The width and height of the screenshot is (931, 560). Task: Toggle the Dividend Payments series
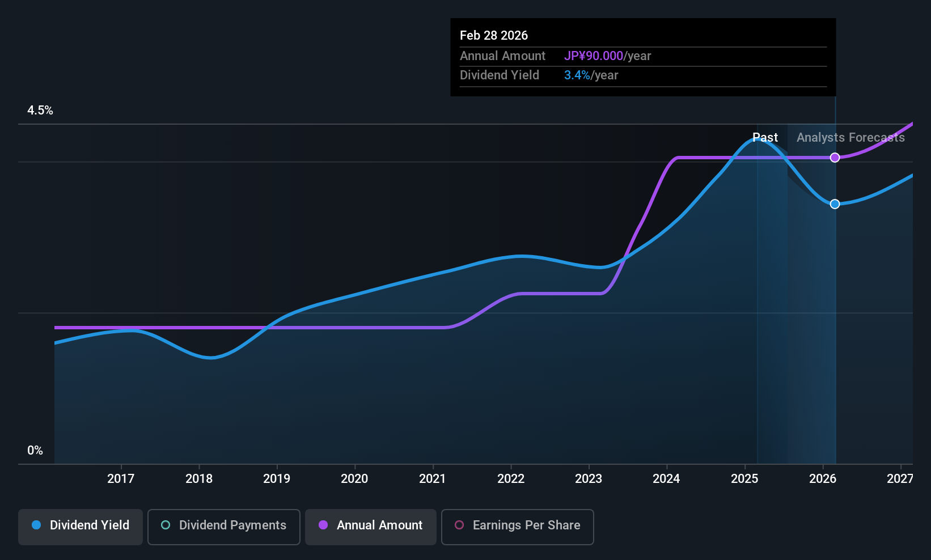tap(223, 527)
